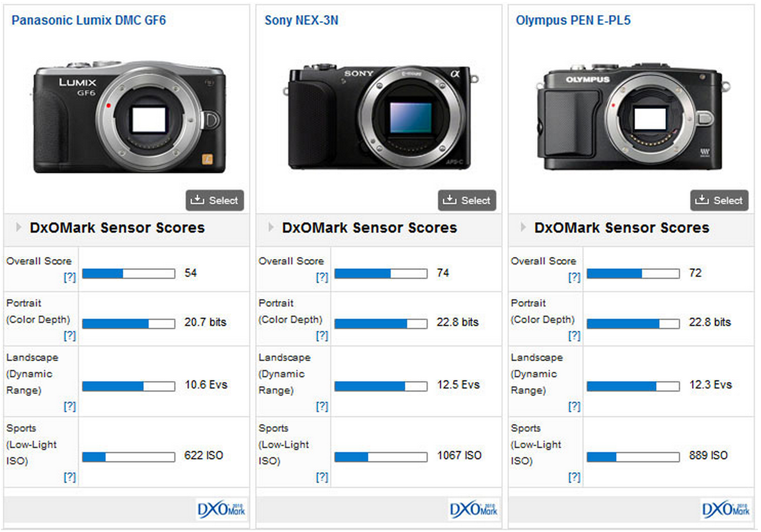Click the Sony NEX-3N overall score bar
The image size is (761, 532).
pos(381,274)
